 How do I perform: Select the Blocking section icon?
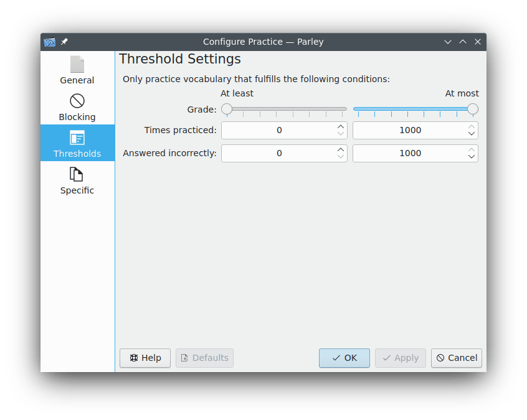[x=77, y=101]
